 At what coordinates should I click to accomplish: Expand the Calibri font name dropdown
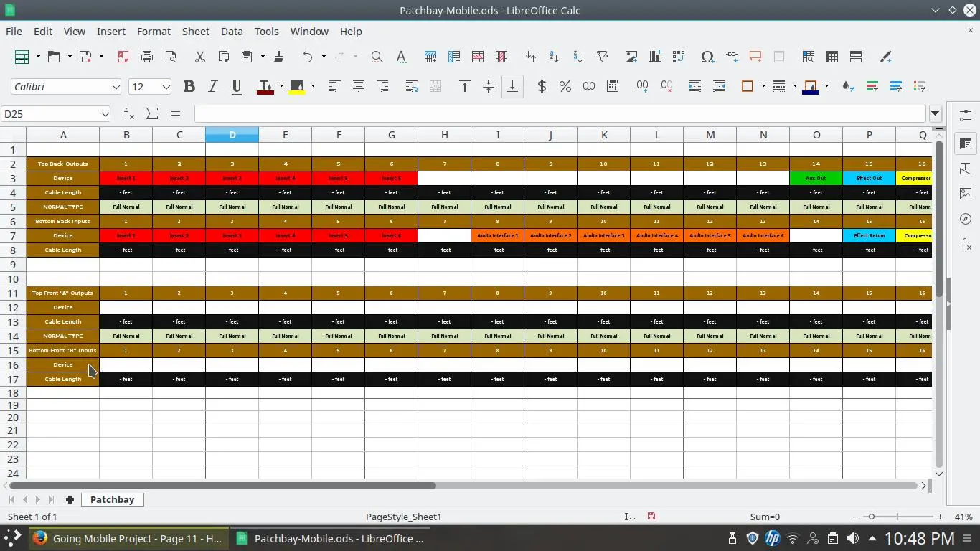[116, 87]
